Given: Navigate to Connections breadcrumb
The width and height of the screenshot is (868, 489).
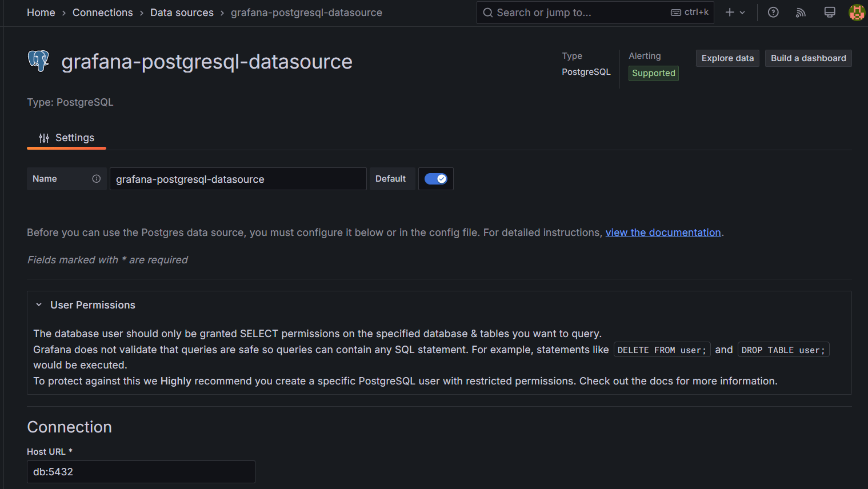Looking at the screenshot, I should [x=103, y=13].
